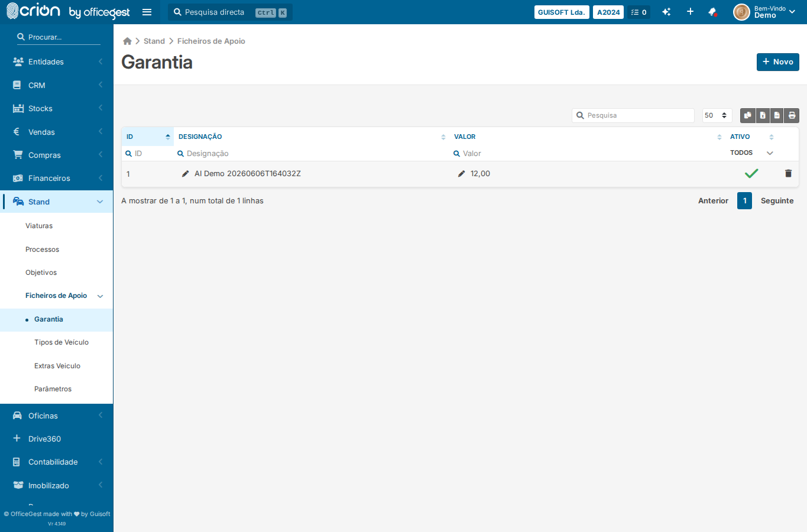807x532 pixels.
Task: Open the Viaturas menu item
Action: point(39,226)
